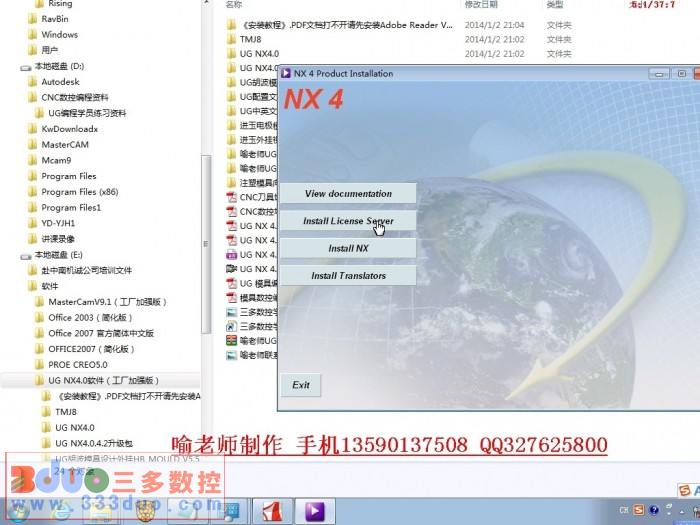Viewport: 700px width, 525px height.
Task: Click Install License Server
Action: pos(348,221)
